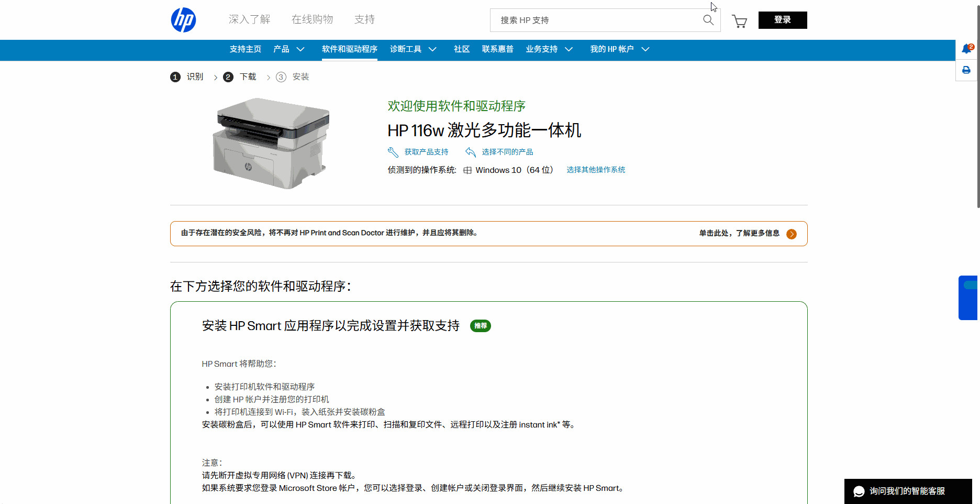Click the HP logo
The image size is (980, 504).
click(x=183, y=20)
